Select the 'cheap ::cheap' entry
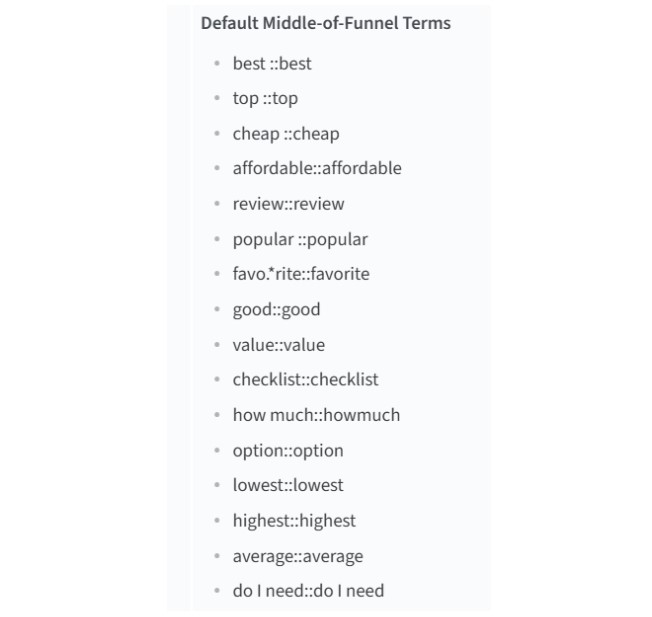652x617 pixels. (x=286, y=134)
